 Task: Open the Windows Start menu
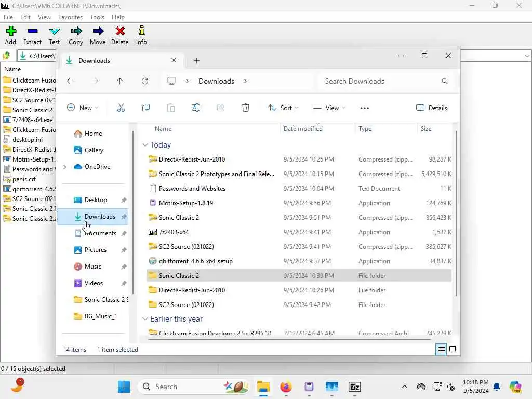coord(124,387)
